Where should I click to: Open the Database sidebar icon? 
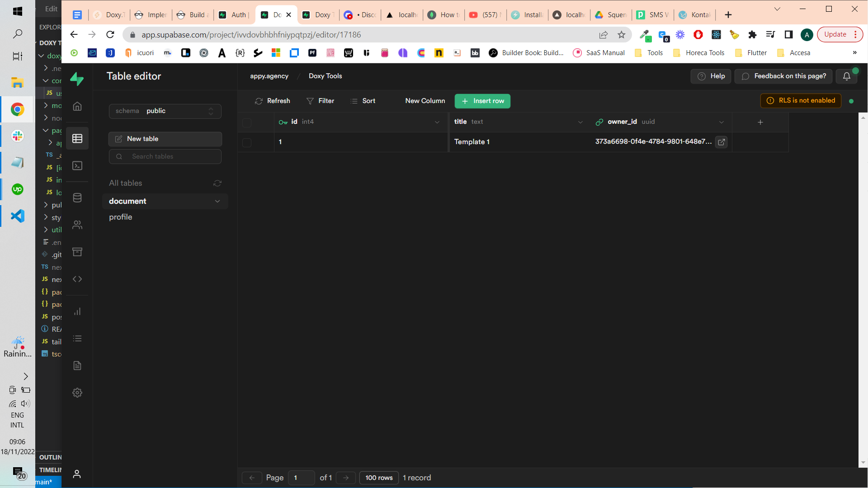tap(77, 198)
